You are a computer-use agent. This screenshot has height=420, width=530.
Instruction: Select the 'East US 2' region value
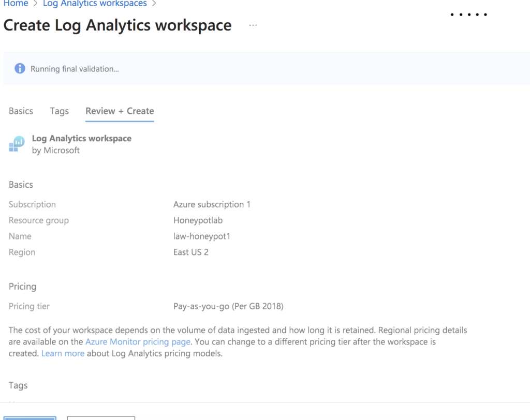click(191, 252)
